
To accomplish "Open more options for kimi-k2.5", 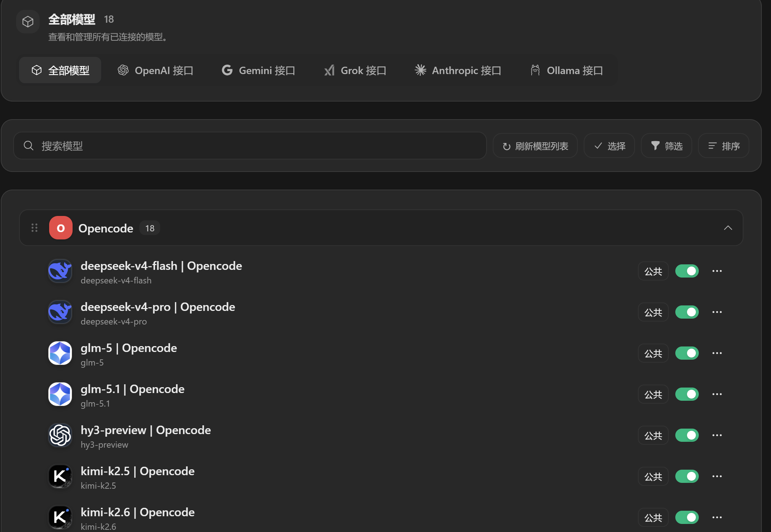I will 717,476.
